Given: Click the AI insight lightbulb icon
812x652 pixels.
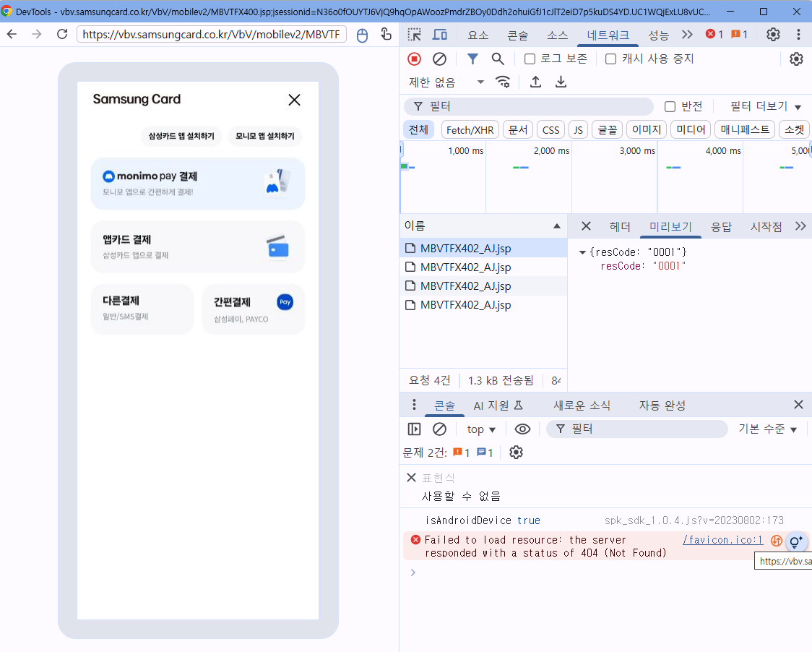Looking at the screenshot, I should (796, 541).
